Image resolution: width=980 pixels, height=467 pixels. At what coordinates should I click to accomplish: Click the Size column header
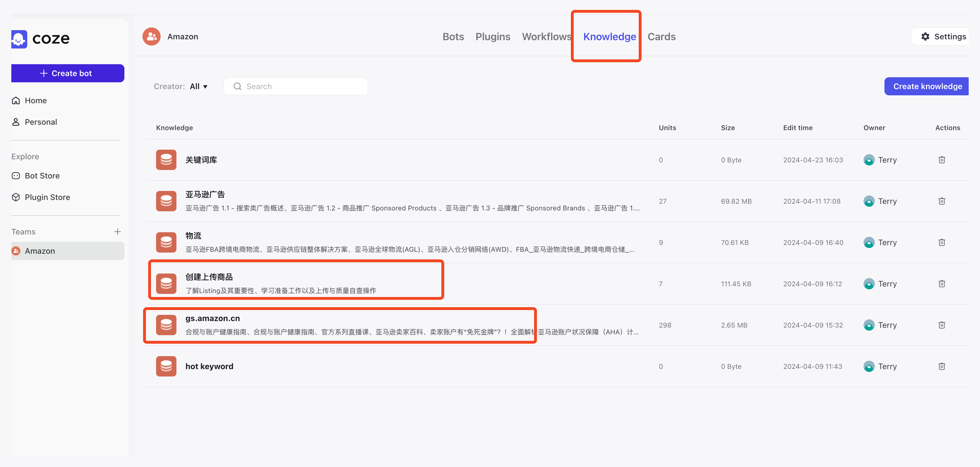click(728, 128)
